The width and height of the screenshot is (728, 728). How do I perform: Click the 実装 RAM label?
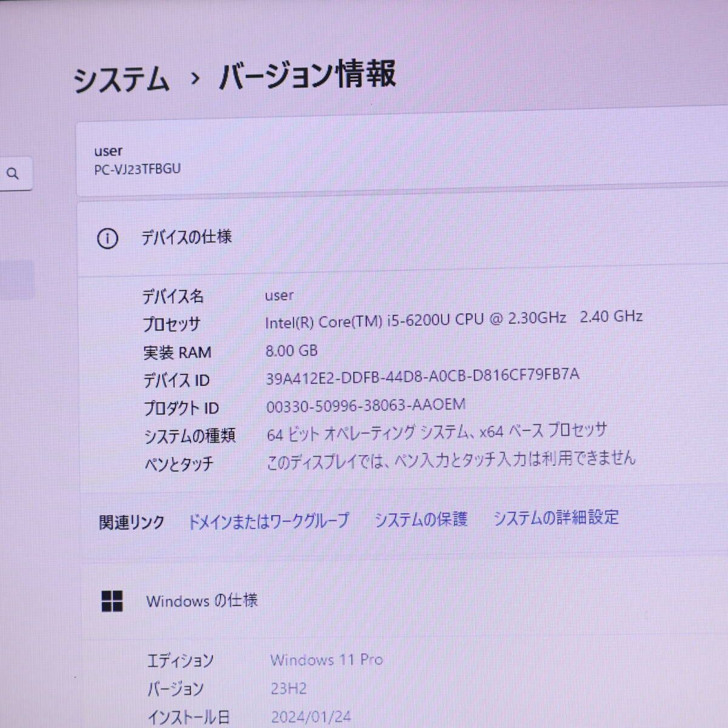[x=177, y=352]
